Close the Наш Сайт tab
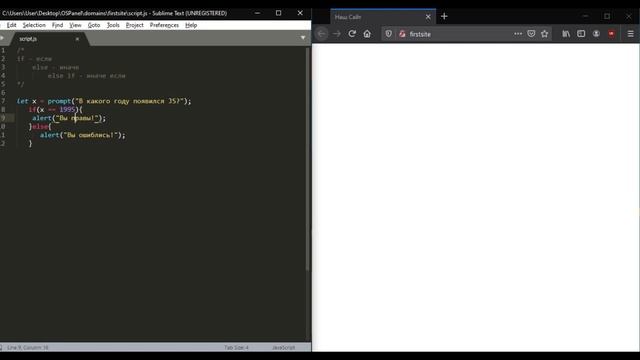 428,17
